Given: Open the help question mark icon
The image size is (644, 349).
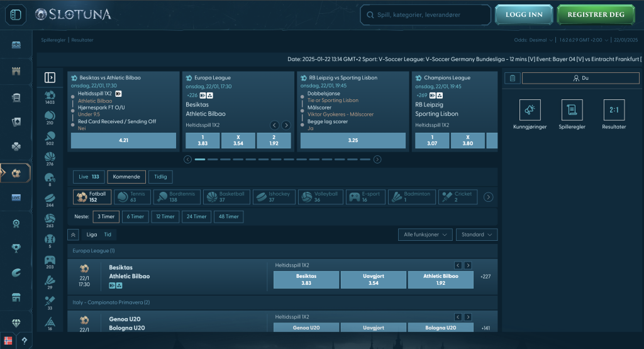Looking at the screenshot, I should (x=25, y=341).
